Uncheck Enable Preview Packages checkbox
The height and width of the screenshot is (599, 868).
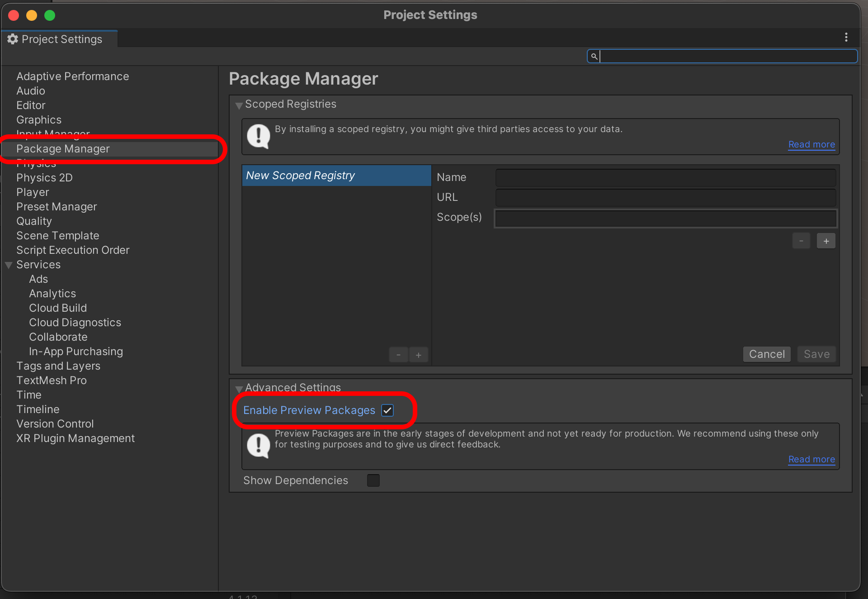[x=387, y=410]
